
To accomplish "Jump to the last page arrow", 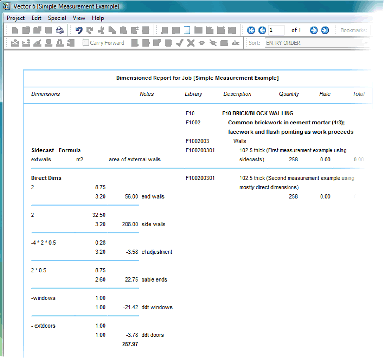I will click(325, 30).
